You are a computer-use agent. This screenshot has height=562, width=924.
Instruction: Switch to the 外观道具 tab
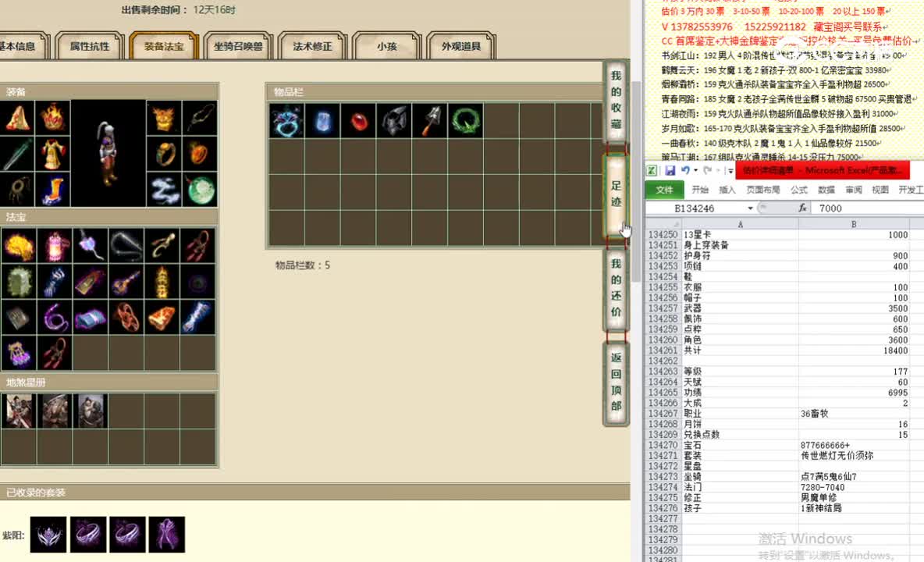(460, 46)
